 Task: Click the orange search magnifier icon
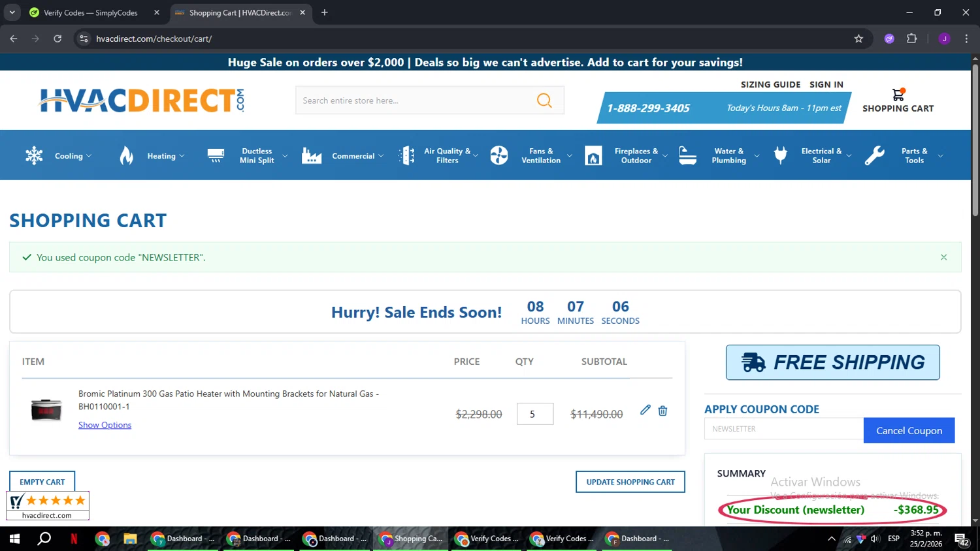[x=544, y=101]
